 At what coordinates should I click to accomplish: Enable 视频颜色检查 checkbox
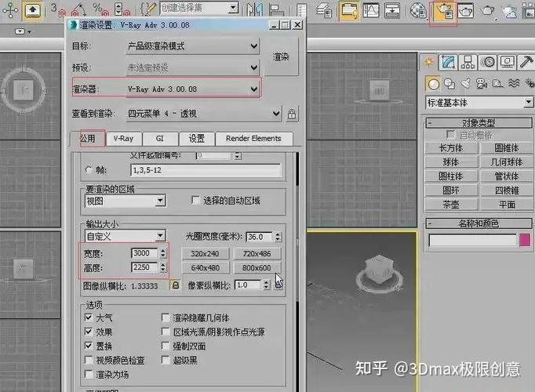pyautogui.click(x=89, y=360)
